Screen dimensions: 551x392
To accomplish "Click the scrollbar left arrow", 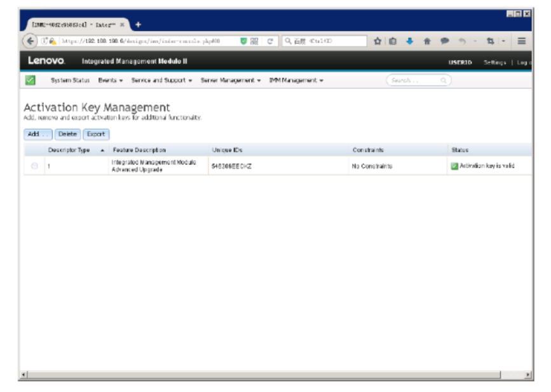I will coord(23,375).
